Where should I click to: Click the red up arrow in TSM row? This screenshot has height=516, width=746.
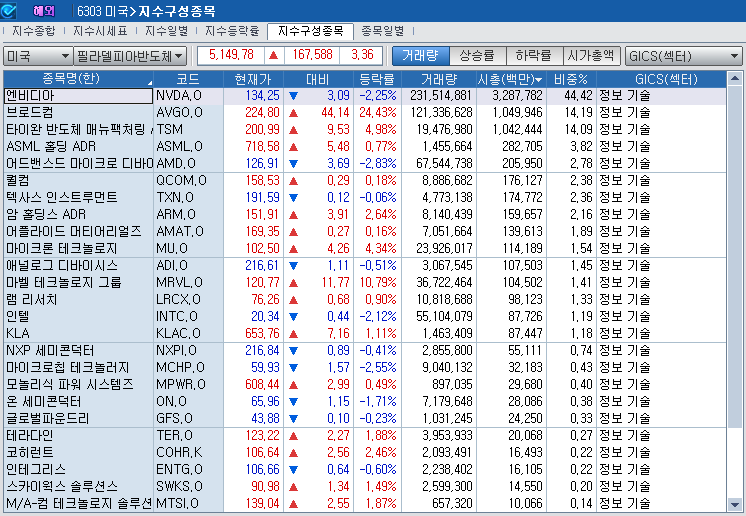click(x=294, y=130)
